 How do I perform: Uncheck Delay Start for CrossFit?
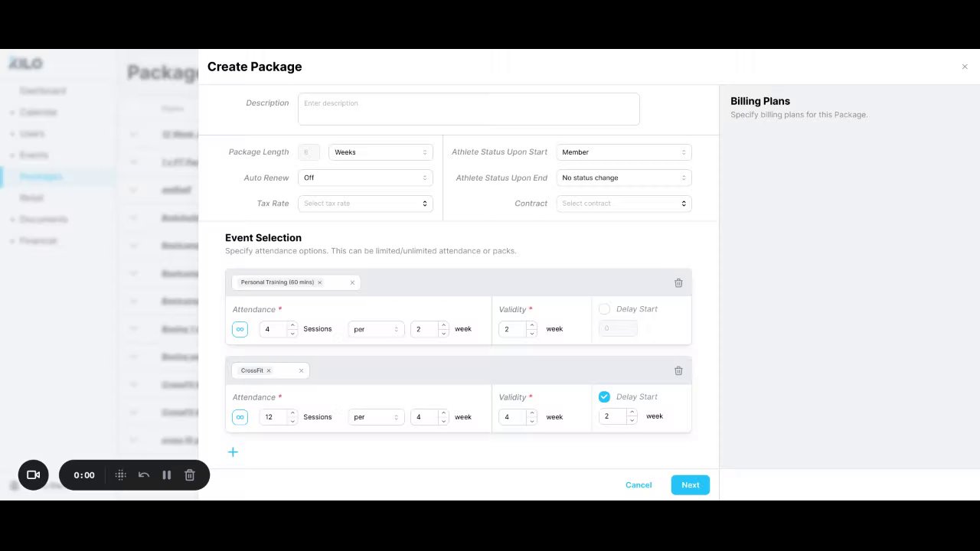click(x=604, y=397)
